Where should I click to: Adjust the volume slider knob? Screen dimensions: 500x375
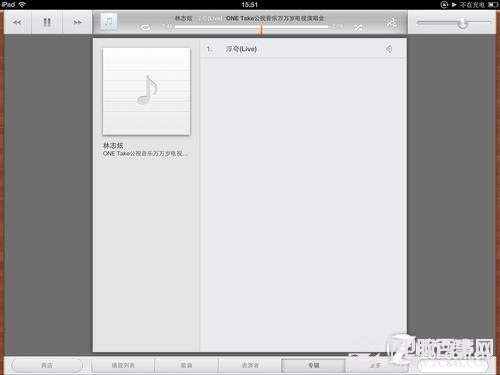[462, 23]
